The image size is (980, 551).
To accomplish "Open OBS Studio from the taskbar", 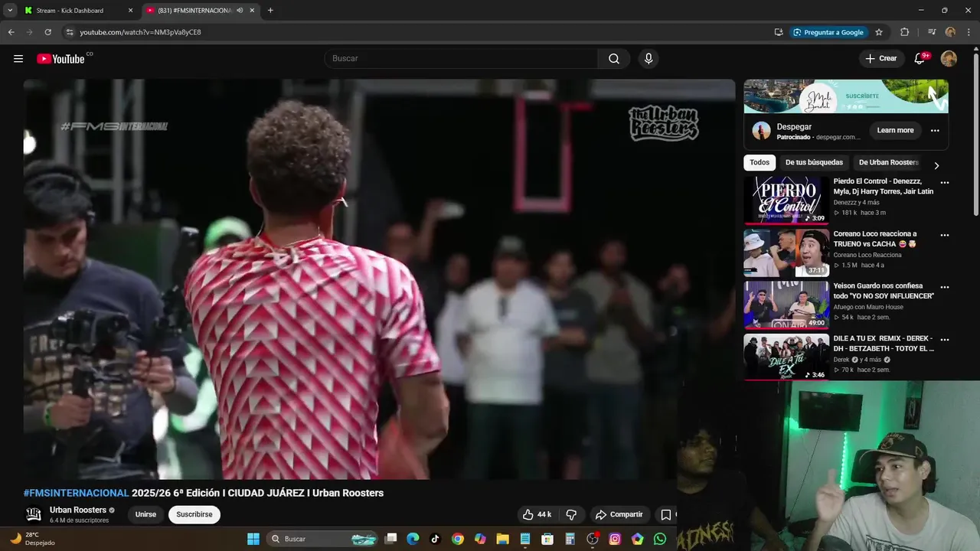I will point(593,539).
